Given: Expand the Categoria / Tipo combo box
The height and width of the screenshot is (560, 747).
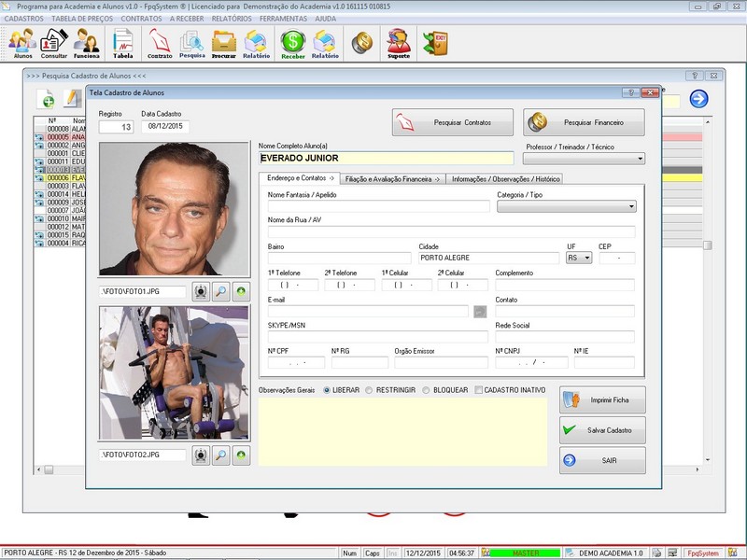Looking at the screenshot, I should (x=567, y=206).
